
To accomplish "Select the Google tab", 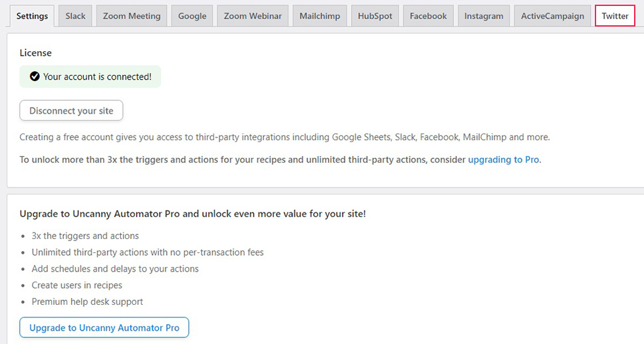I will tap(192, 16).
